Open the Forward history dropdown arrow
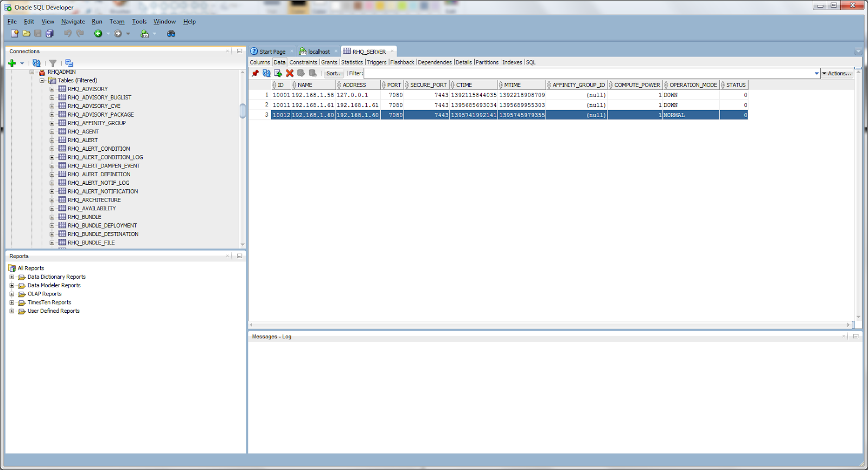 [x=128, y=34]
